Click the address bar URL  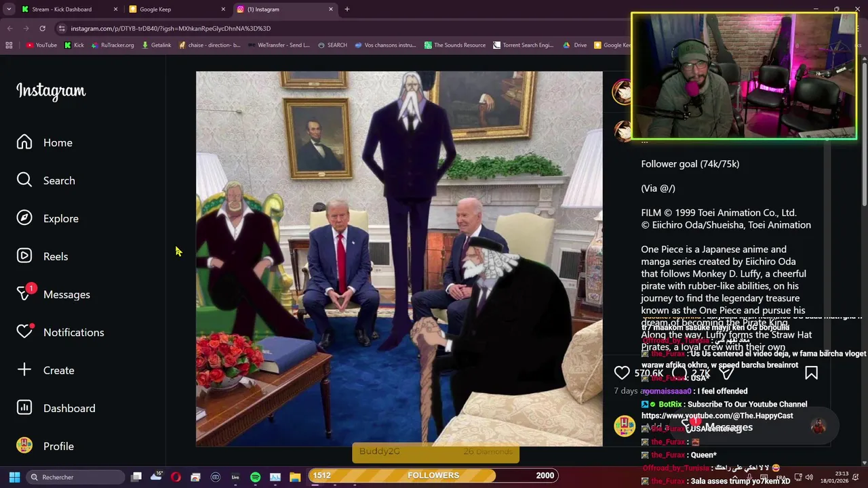coord(171,28)
